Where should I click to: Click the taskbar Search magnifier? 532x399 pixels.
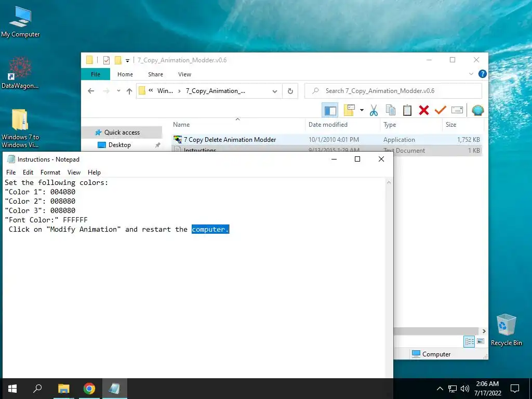pos(37,389)
